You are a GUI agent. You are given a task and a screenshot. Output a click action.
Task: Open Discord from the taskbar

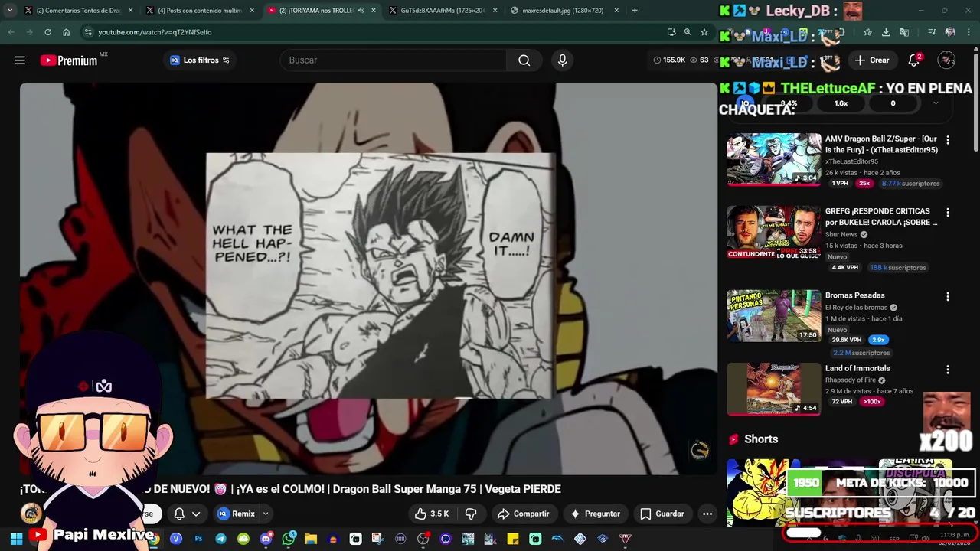pos(266,539)
